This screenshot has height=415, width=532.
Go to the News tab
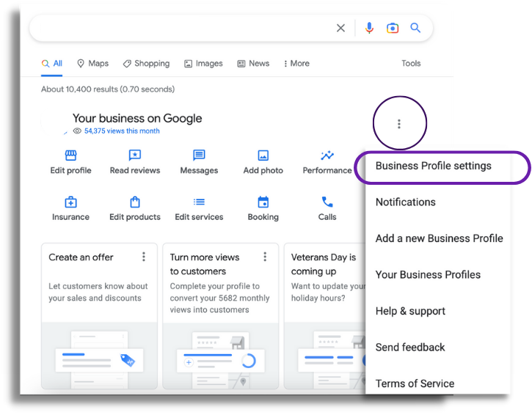coord(253,63)
